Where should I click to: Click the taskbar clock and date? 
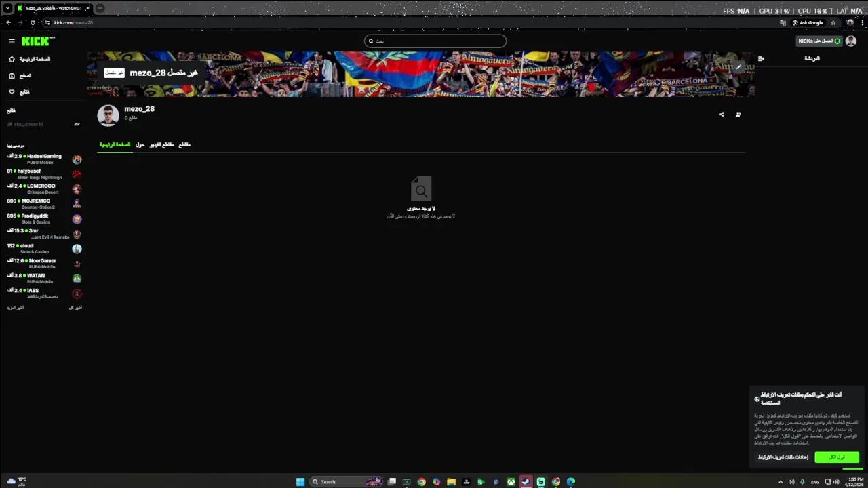click(853, 482)
